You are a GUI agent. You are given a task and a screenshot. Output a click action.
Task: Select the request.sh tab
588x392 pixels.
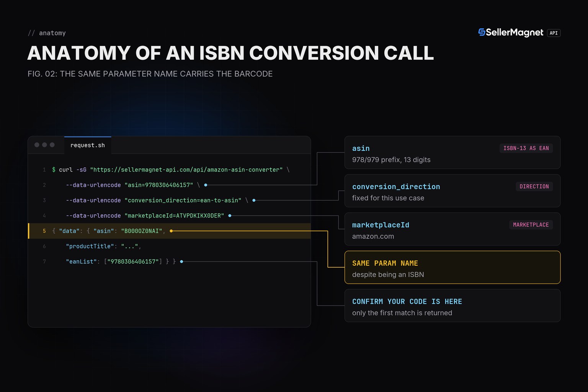click(88, 145)
